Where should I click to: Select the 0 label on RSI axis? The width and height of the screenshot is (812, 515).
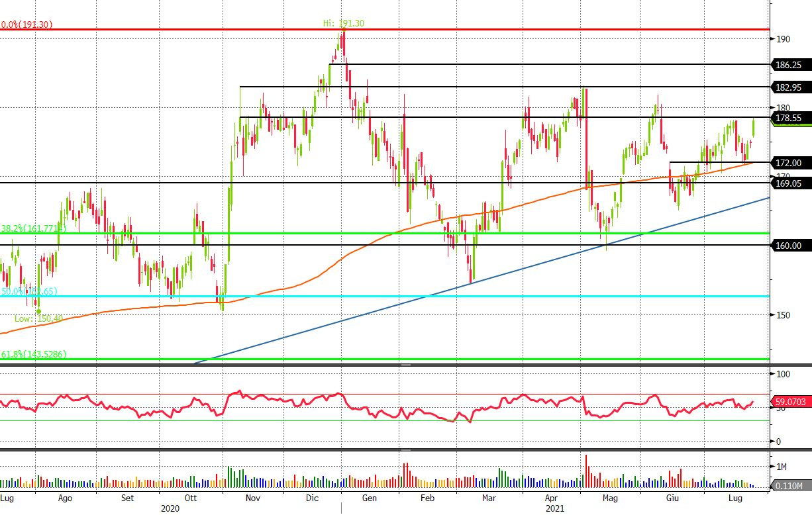click(778, 442)
